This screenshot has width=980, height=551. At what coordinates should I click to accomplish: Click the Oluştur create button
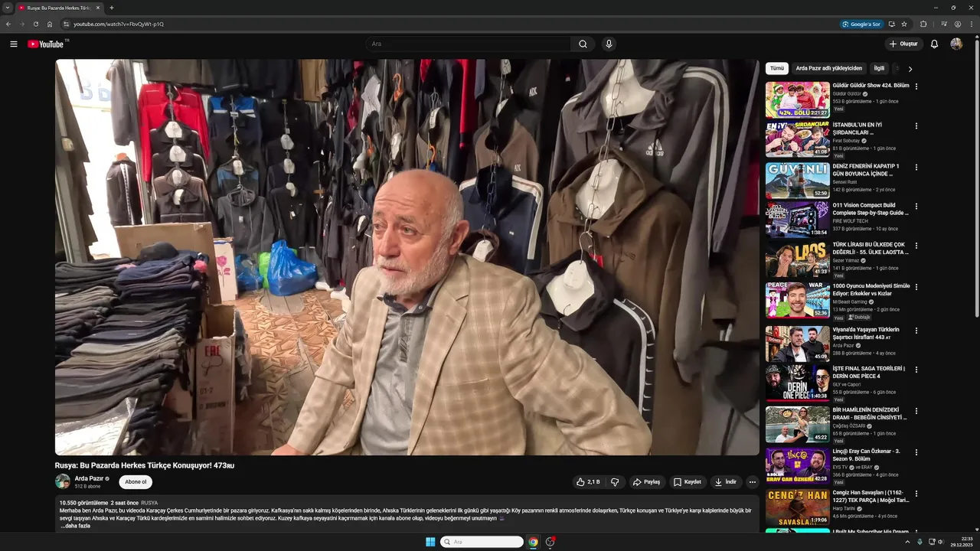(903, 44)
